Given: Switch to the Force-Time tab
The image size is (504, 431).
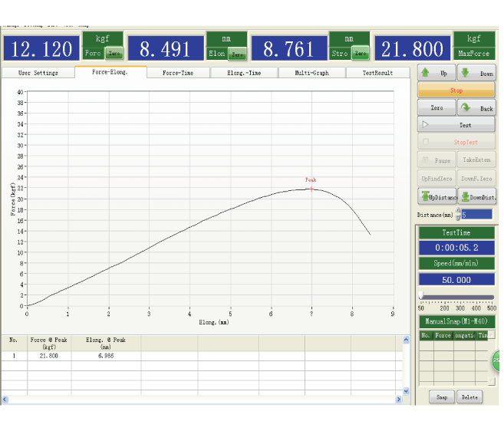Looking at the screenshot, I should point(178,73).
